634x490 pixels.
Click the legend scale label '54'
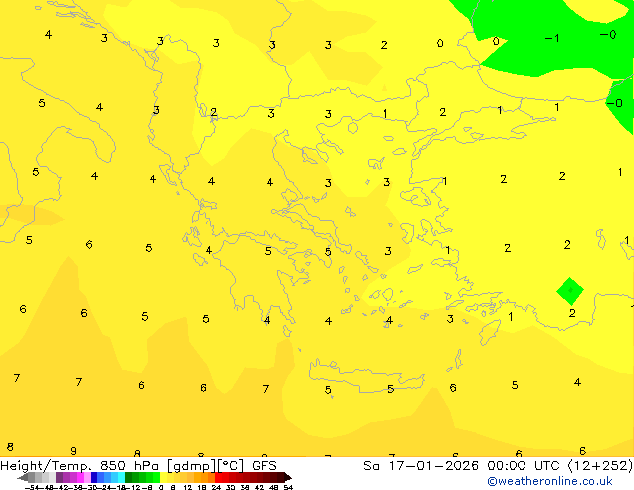pos(288,488)
